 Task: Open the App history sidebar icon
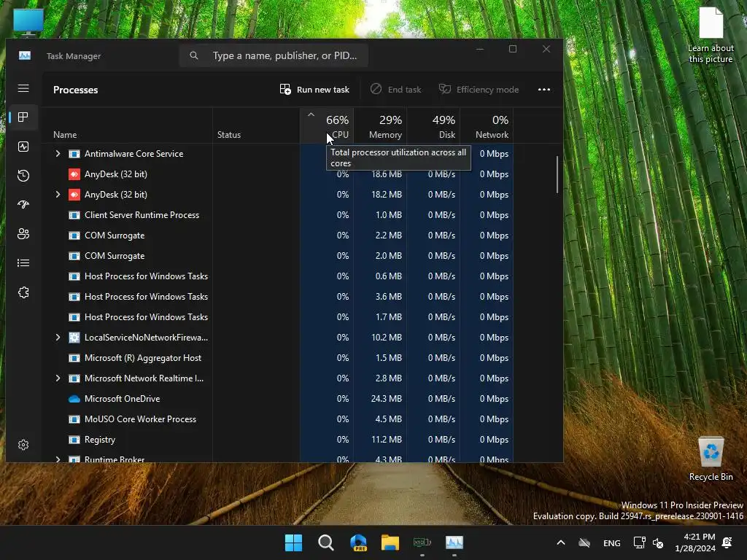[23, 176]
